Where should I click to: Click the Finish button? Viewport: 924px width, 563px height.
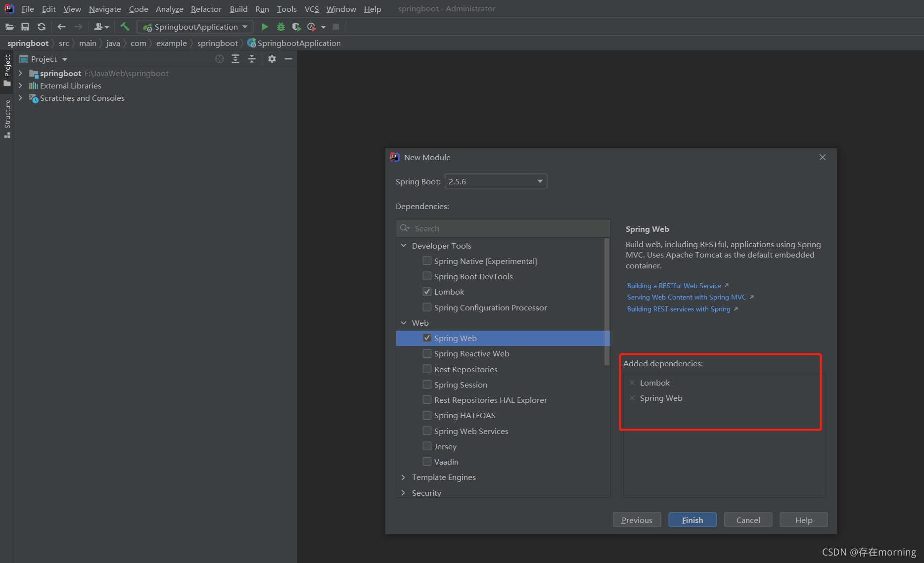tap(692, 520)
